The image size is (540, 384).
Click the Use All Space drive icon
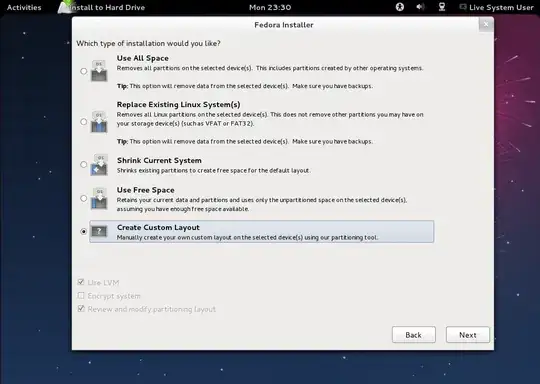(99, 71)
